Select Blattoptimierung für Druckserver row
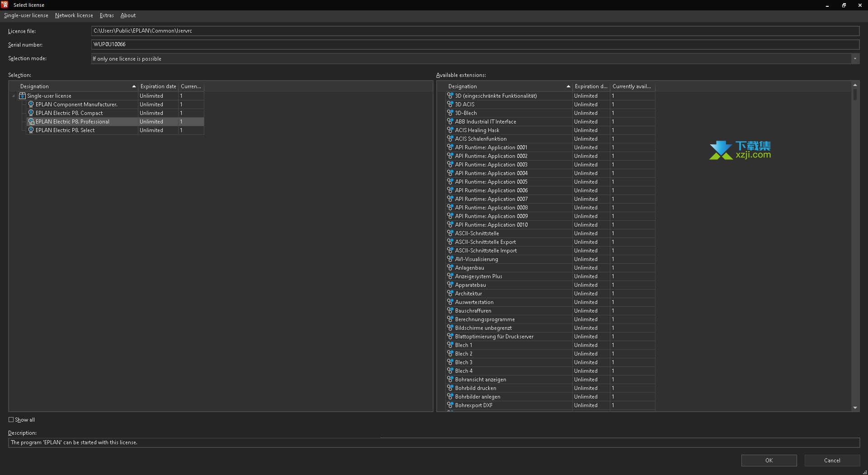Viewport: 868px width, 475px height. point(550,337)
